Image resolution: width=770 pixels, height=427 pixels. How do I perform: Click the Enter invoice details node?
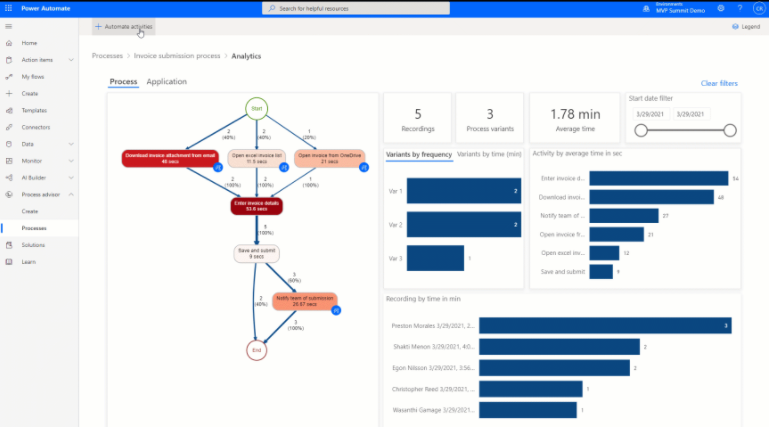pyautogui.click(x=256, y=206)
